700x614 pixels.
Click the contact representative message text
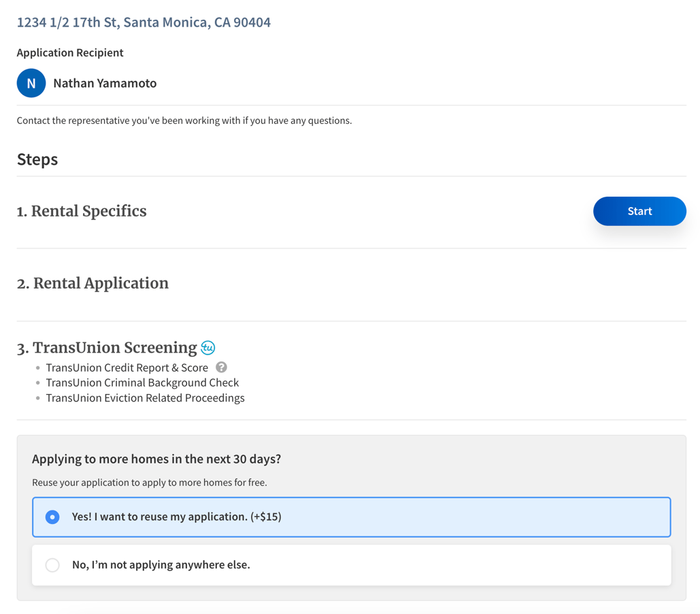pos(184,120)
